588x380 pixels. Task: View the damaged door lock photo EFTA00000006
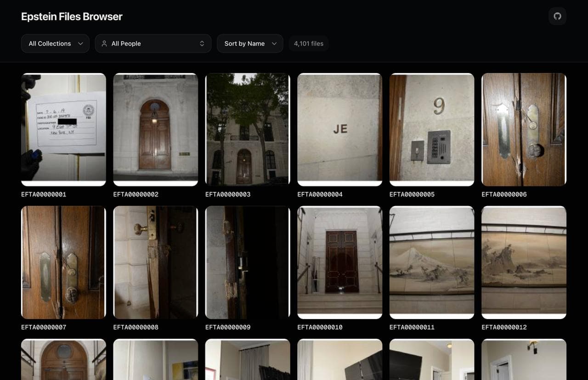coord(523,129)
